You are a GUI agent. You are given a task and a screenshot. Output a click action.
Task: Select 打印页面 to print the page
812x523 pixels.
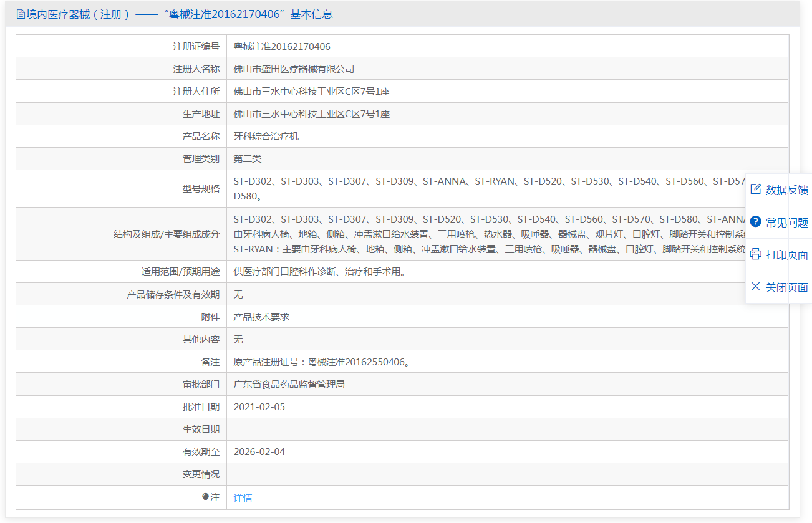point(787,255)
